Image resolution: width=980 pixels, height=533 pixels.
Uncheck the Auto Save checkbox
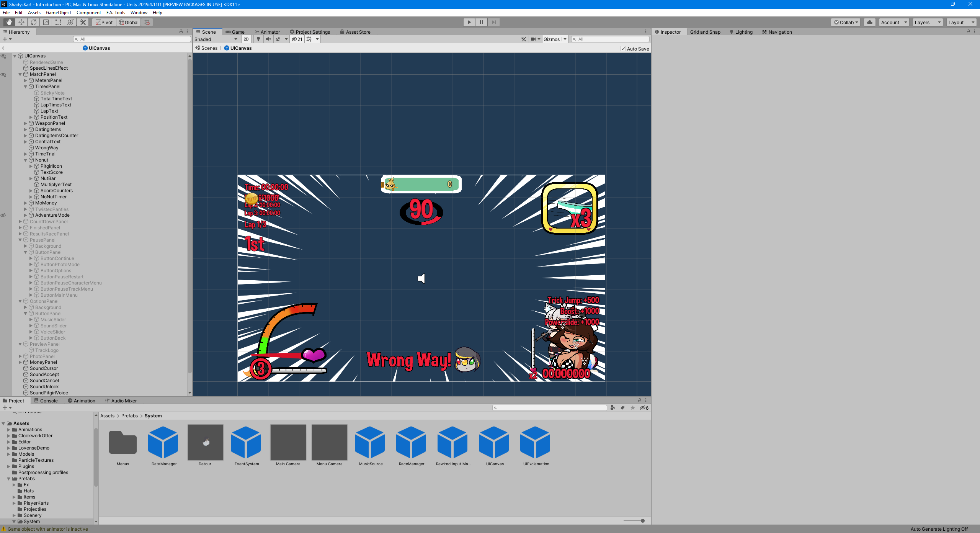(623, 49)
